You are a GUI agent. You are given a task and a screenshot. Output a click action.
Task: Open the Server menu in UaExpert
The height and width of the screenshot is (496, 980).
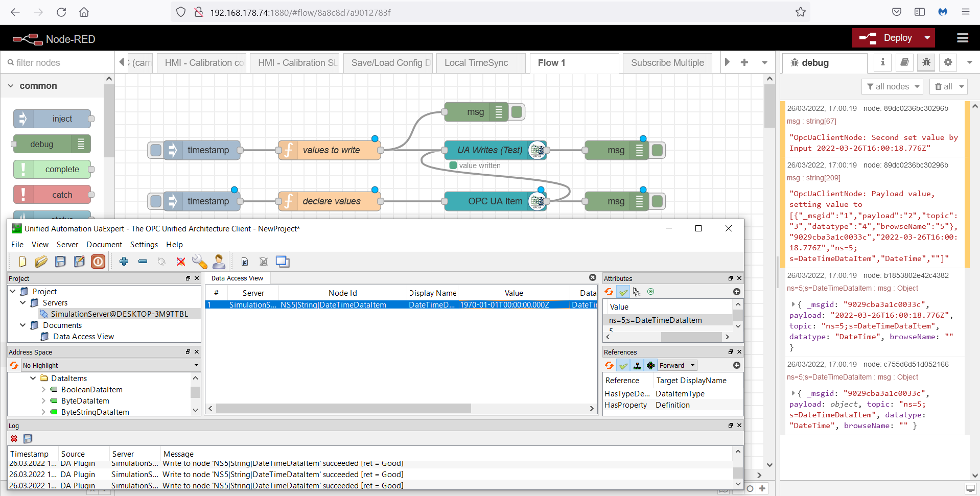[x=67, y=245]
